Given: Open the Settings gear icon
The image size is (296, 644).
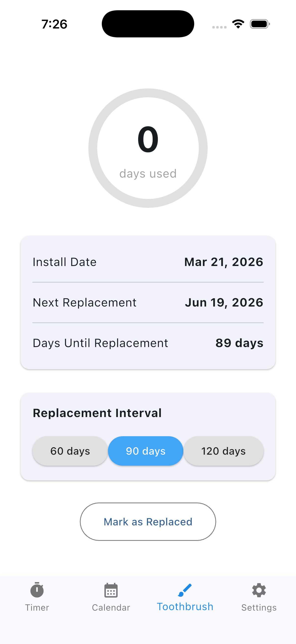Looking at the screenshot, I should pos(259,590).
